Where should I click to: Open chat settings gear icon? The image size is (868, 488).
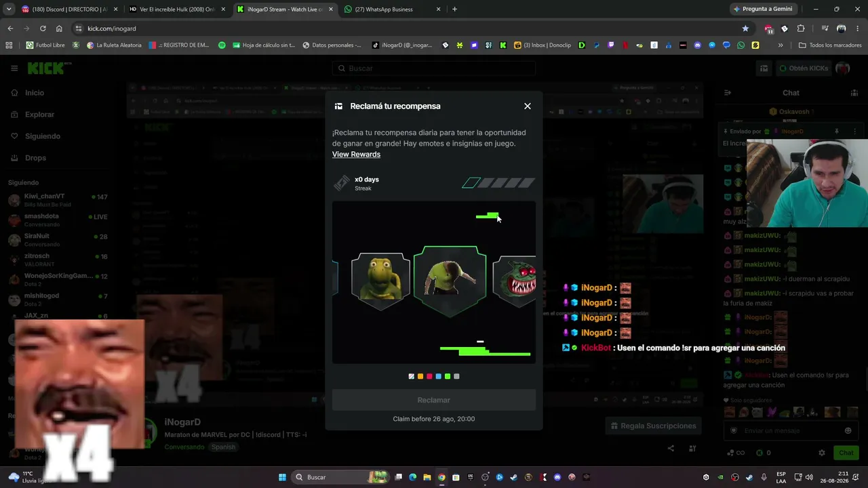click(x=822, y=453)
